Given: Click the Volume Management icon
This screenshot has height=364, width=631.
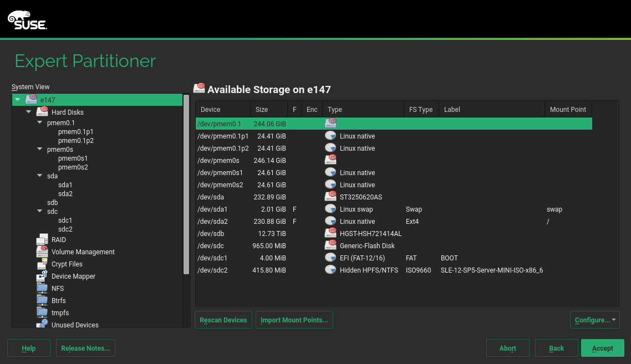Looking at the screenshot, I should (42, 252).
